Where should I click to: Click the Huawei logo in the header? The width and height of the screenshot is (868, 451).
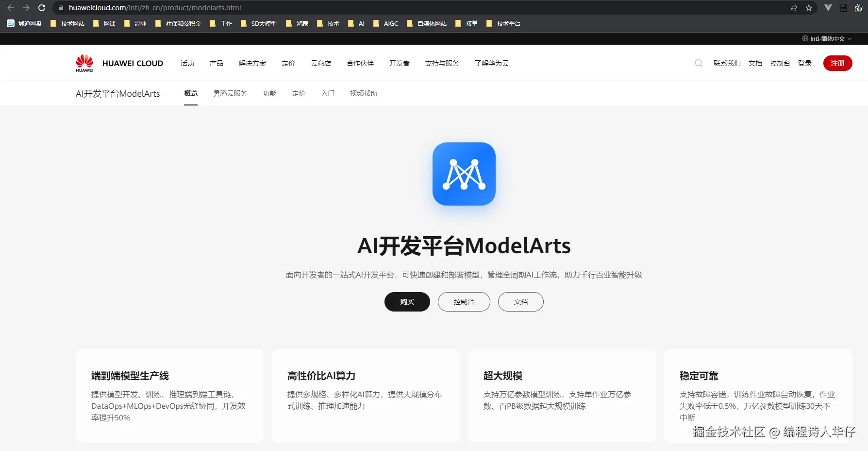pos(84,63)
